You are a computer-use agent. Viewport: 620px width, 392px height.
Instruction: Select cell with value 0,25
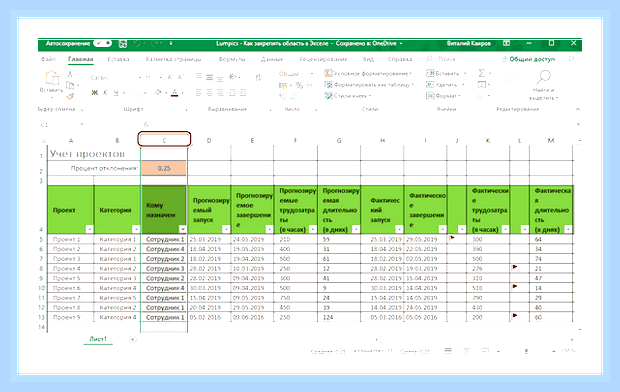pyautogui.click(x=164, y=168)
